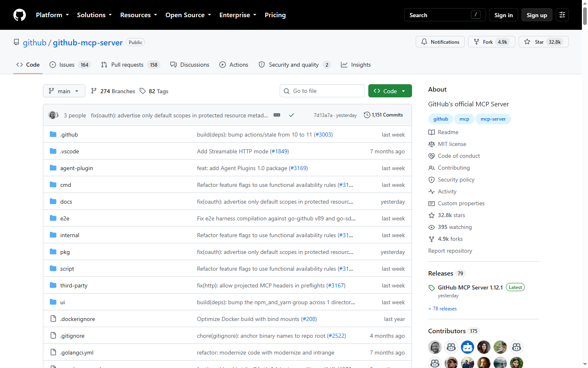
Task: Open the Code of conduct link
Action: click(x=454, y=156)
